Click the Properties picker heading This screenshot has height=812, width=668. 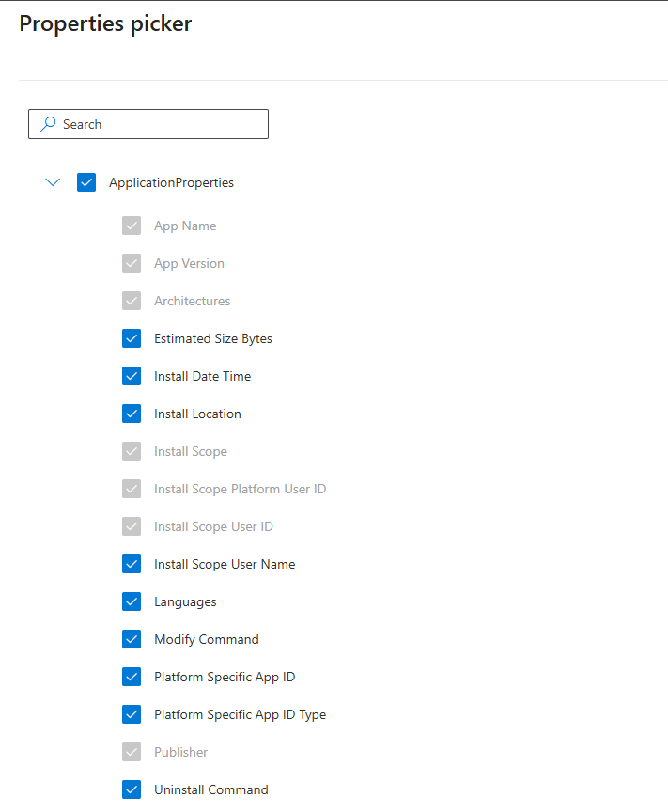[x=105, y=23]
